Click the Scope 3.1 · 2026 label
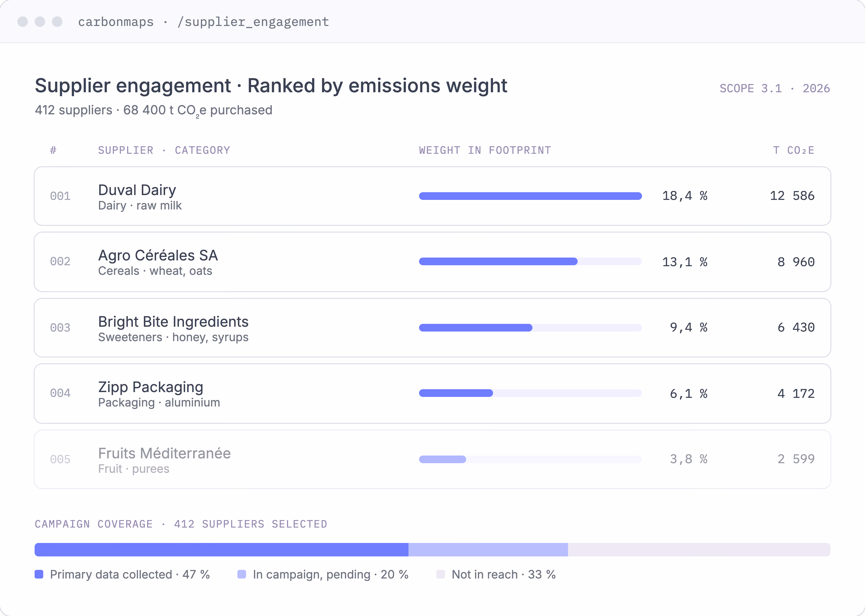 tap(775, 88)
